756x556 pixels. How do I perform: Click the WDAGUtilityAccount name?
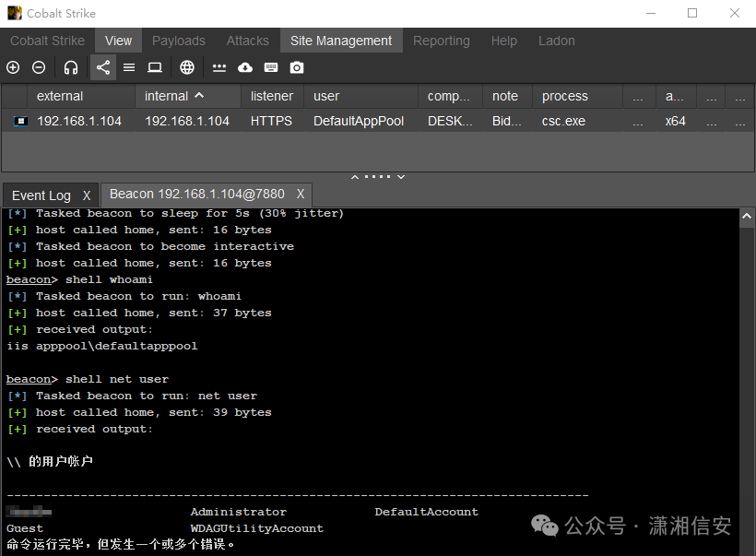257,528
